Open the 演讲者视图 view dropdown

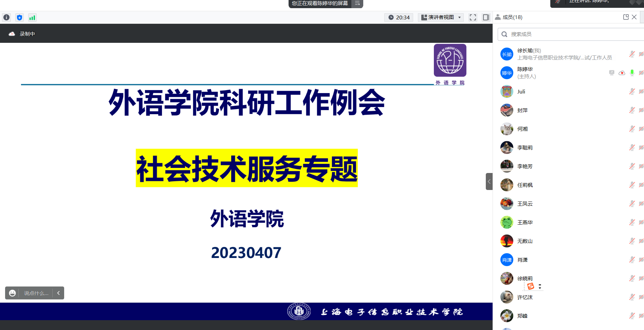tap(441, 17)
